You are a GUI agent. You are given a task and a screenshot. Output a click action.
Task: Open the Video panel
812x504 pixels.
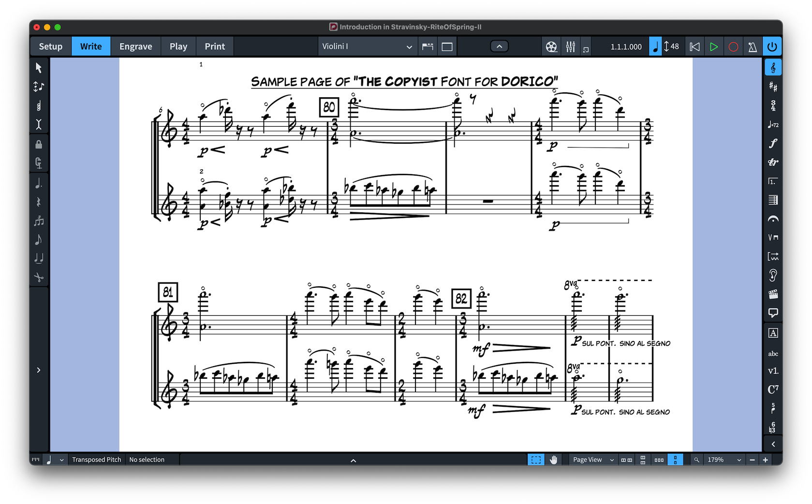tap(773, 294)
